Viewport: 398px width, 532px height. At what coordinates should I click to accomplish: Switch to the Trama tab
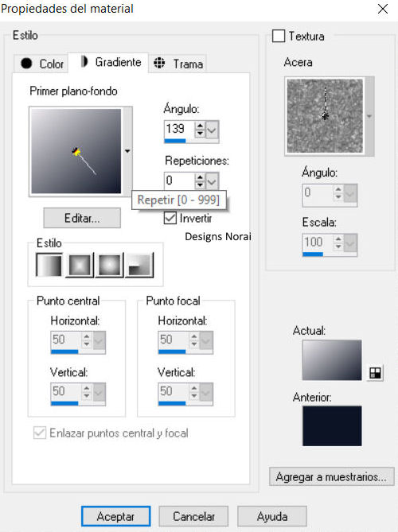coord(178,64)
